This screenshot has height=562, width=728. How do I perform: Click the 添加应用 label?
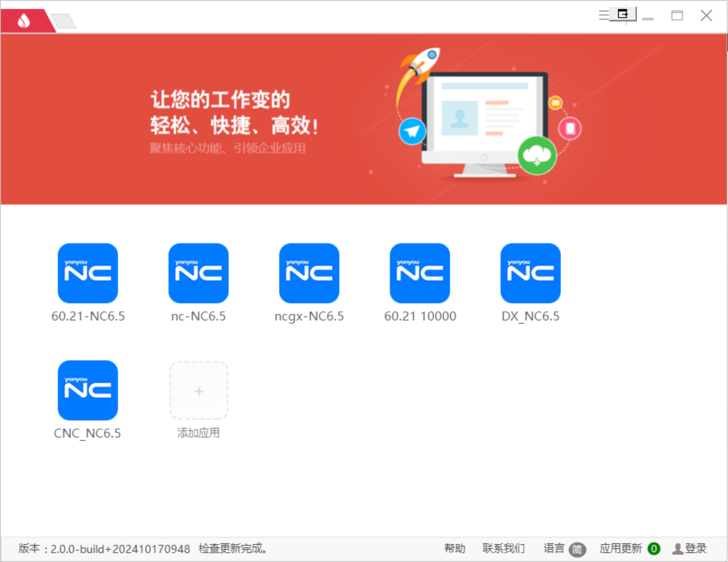pos(199,433)
